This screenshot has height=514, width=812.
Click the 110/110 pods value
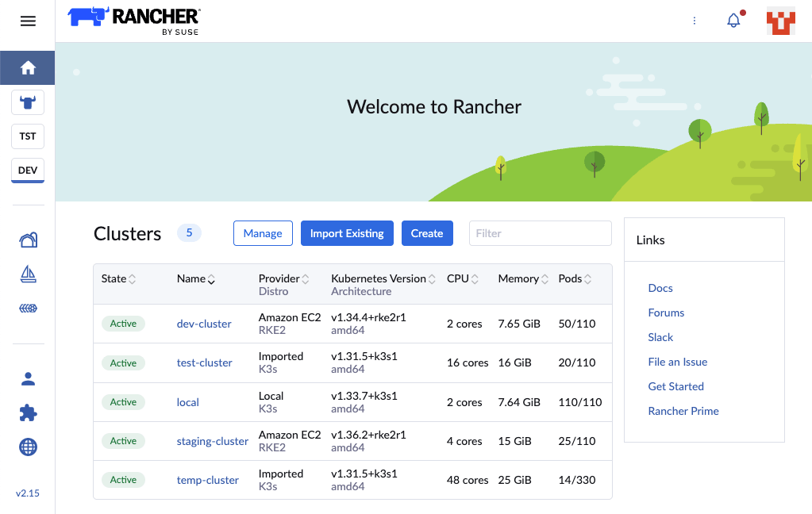[580, 402]
